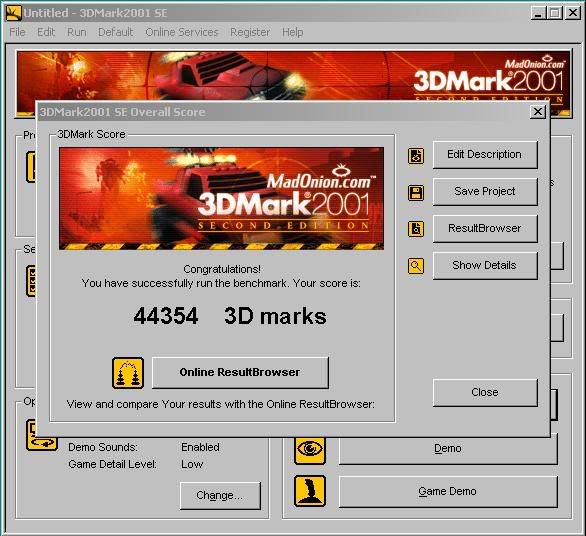Click the 3DMark app icon in title bar

(13, 13)
